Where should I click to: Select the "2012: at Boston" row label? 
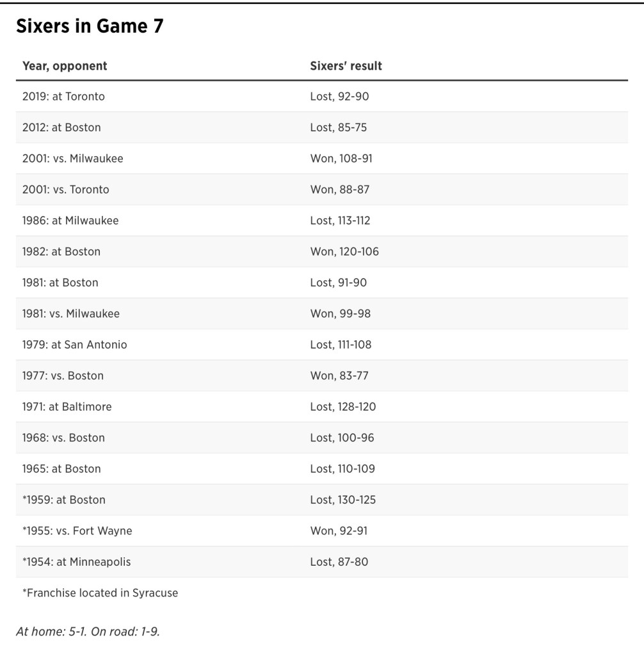[61, 127]
